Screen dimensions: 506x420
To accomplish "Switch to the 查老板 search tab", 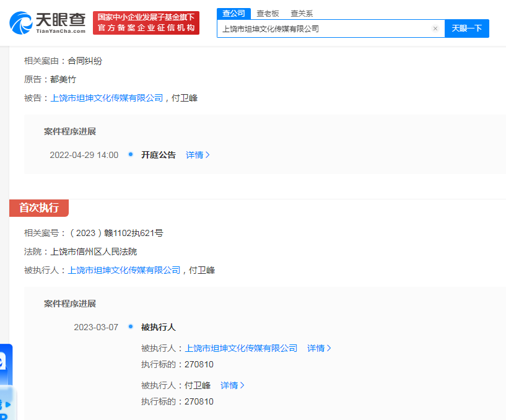I will click(x=268, y=14).
